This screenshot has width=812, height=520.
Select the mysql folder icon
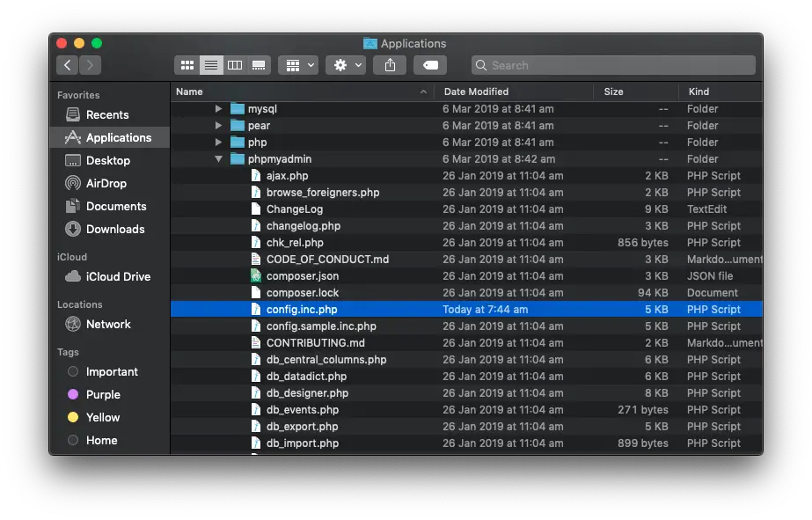pos(238,109)
